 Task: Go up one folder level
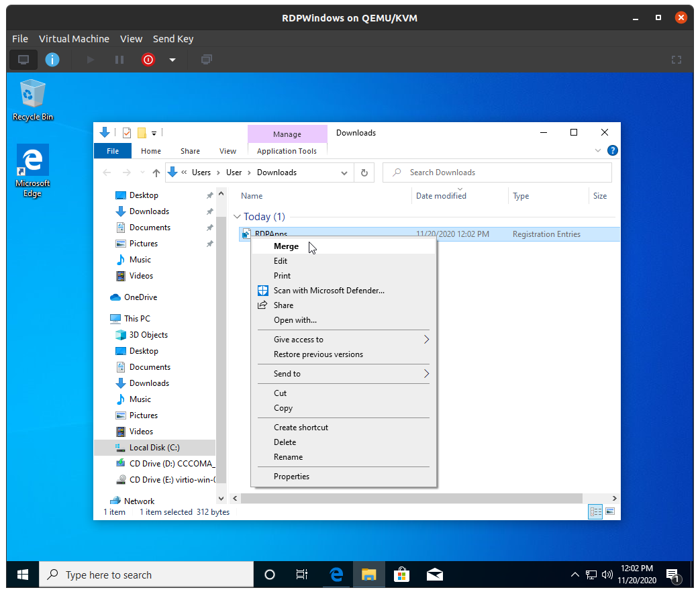coord(156,172)
